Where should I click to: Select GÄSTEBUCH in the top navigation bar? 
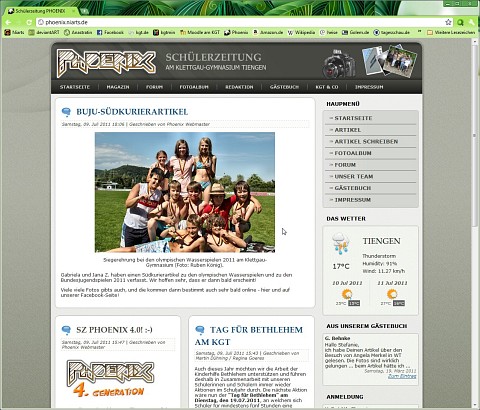pos(284,87)
